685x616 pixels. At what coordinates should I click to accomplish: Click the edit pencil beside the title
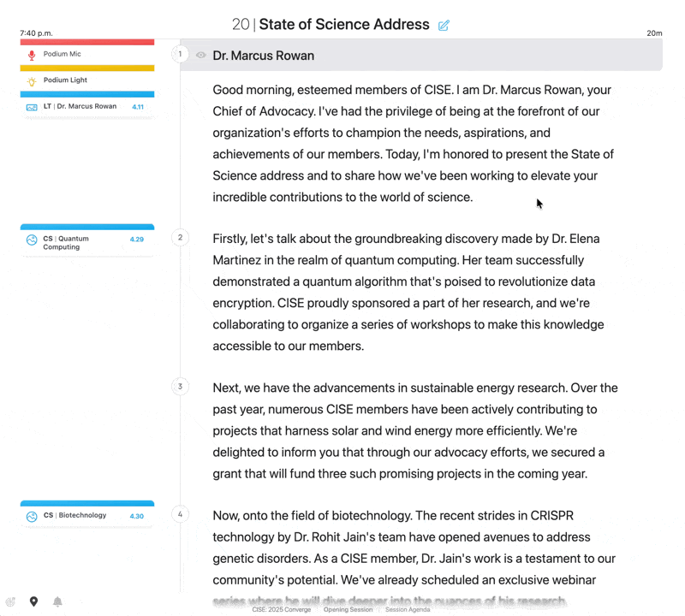pyautogui.click(x=444, y=26)
